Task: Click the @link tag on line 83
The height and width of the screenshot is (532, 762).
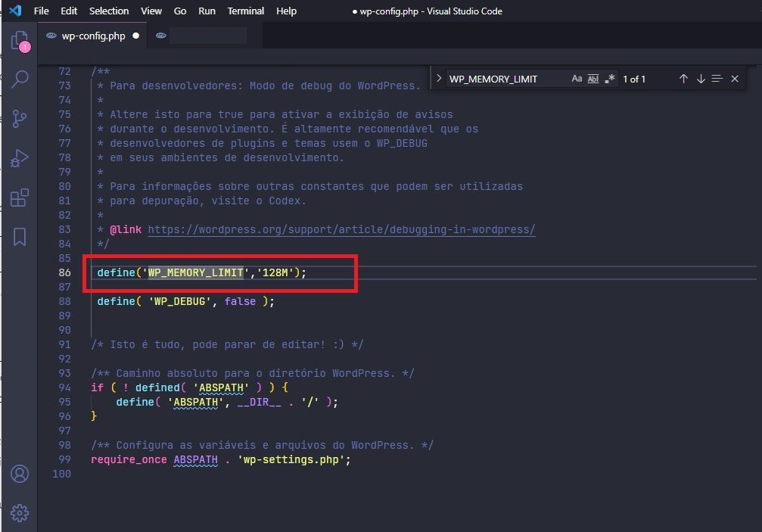Action: point(126,229)
